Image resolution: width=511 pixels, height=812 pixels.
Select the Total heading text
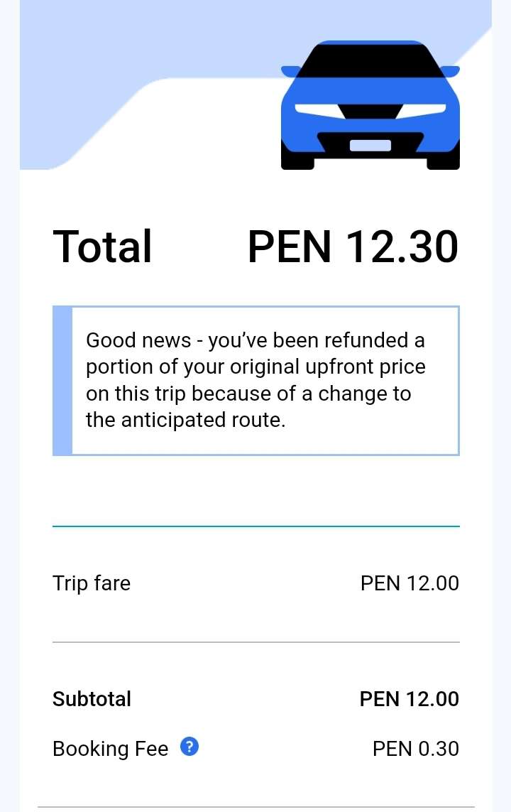point(103,247)
